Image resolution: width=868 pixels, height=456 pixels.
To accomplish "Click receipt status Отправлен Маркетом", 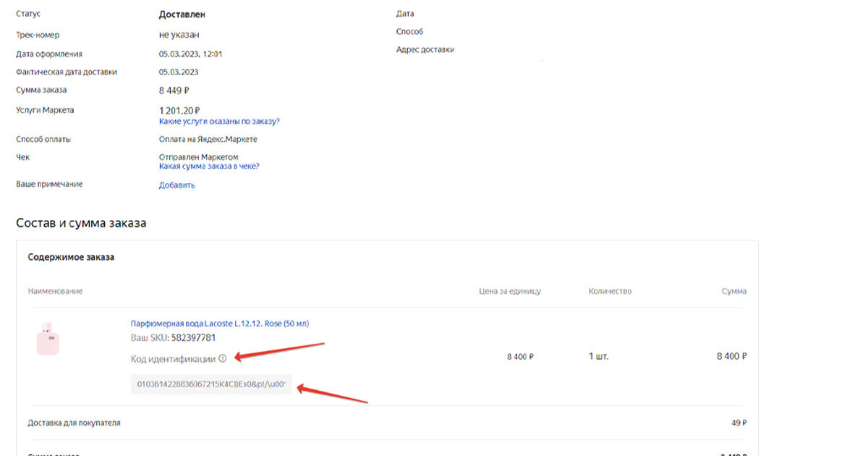I will point(199,157).
